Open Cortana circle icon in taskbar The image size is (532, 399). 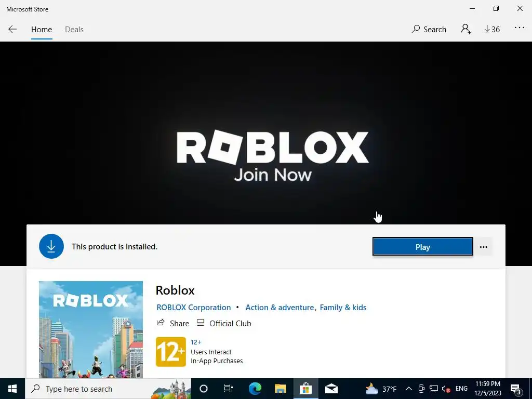[204, 389]
